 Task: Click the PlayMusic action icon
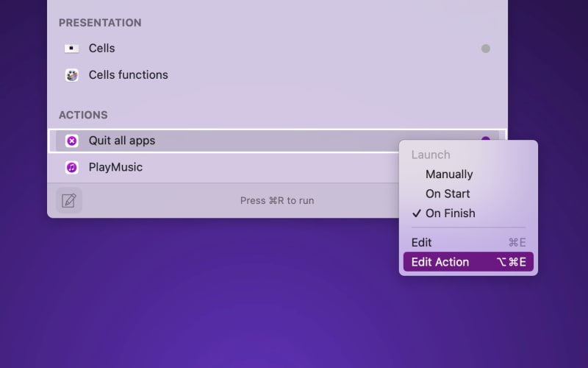tap(71, 168)
